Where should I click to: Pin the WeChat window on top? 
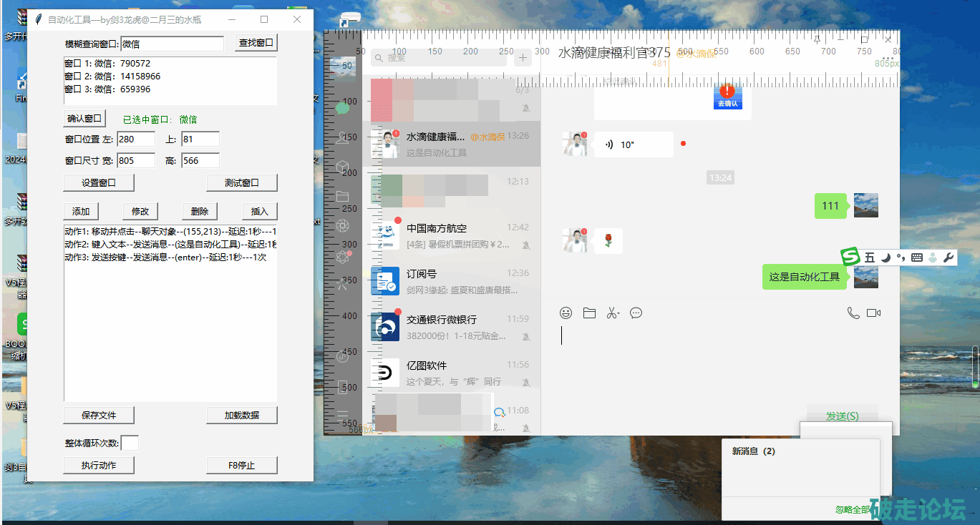click(818, 40)
